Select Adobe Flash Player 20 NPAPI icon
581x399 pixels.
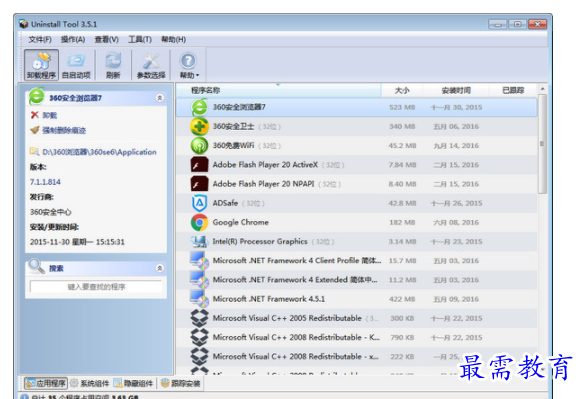coord(199,184)
